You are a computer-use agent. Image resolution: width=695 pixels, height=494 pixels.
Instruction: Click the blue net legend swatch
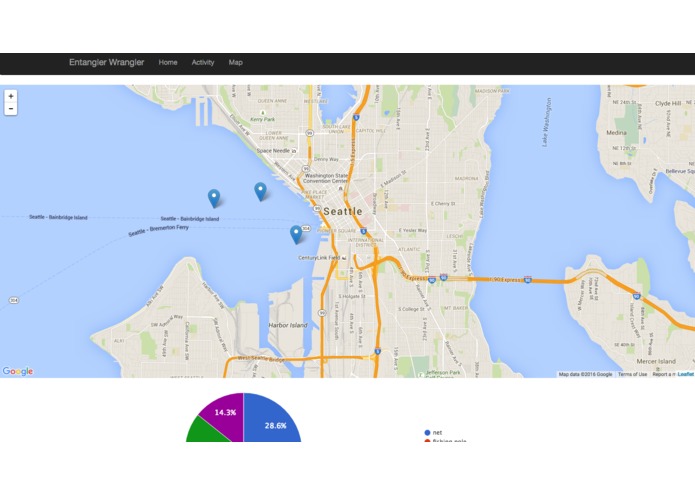point(427,432)
